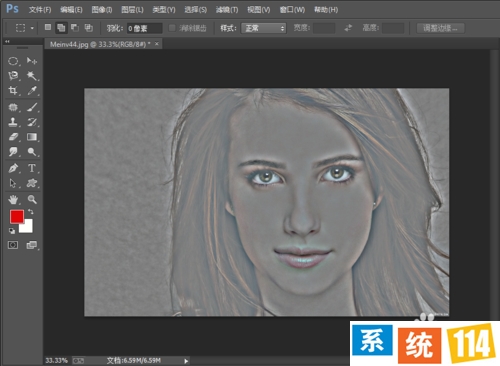500x366 pixels.
Task: Choose Intersect with Selection mode
Action: (88, 28)
